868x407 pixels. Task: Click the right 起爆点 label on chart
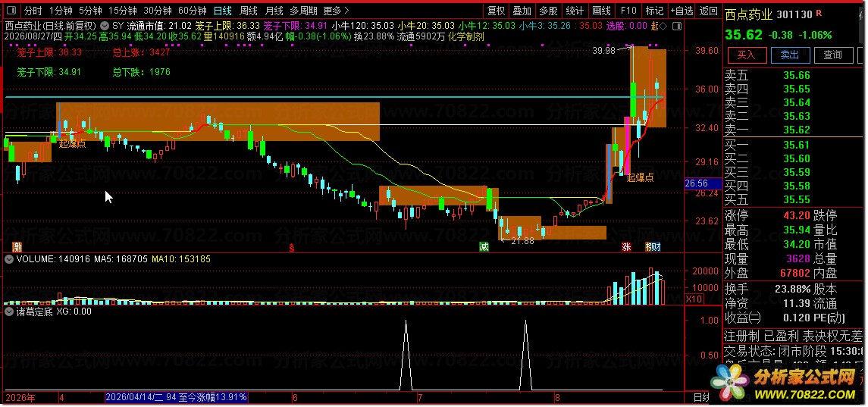(x=640, y=178)
